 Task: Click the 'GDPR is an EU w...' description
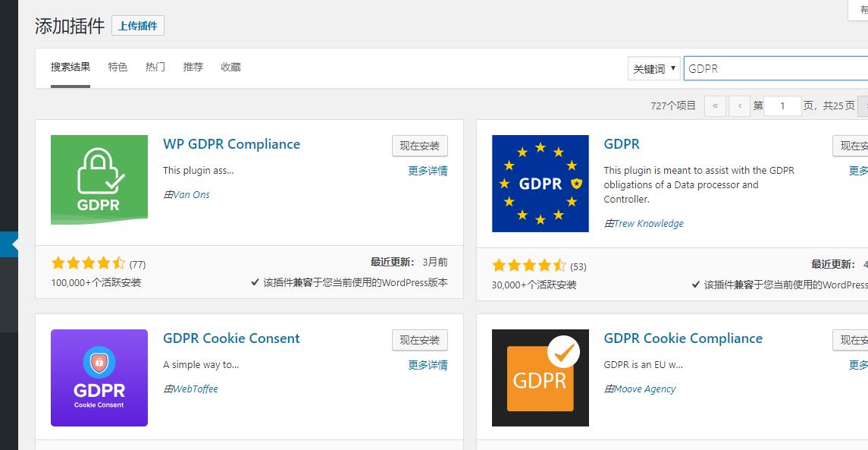pos(644,365)
